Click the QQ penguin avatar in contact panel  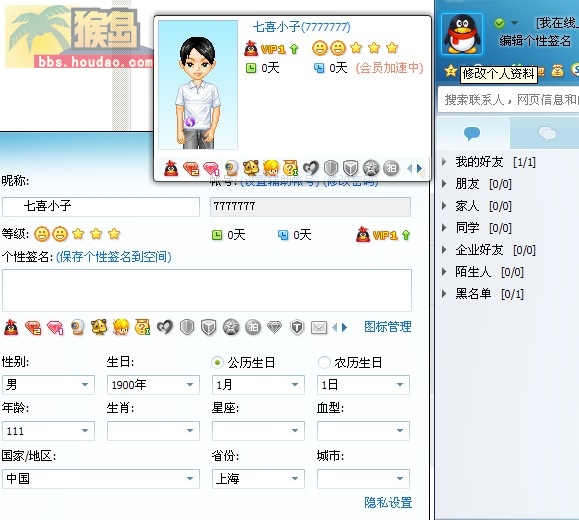(x=462, y=34)
